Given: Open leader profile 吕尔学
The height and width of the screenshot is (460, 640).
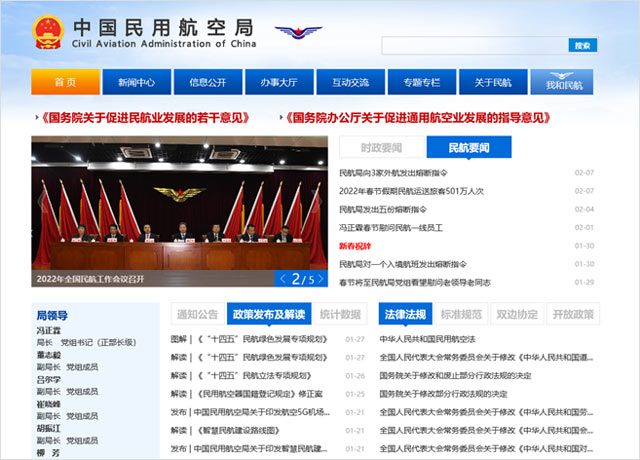Looking at the screenshot, I should 49,380.
